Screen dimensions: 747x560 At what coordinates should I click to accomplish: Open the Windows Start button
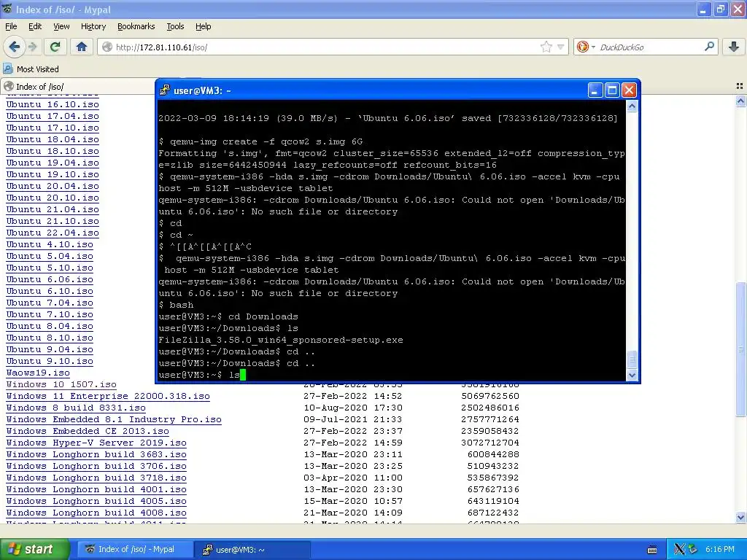click(x=34, y=549)
